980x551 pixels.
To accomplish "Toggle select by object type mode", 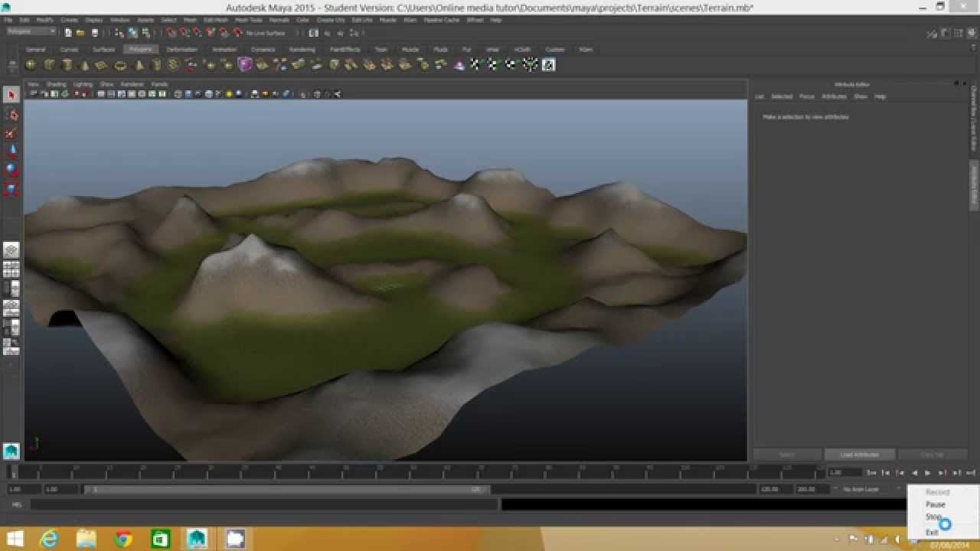I will pos(132,33).
